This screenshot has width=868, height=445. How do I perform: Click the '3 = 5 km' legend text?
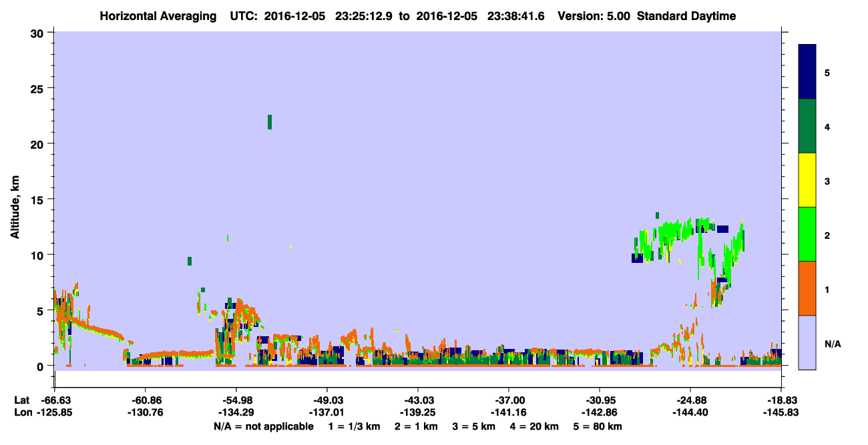pyautogui.click(x=473, y=426)
